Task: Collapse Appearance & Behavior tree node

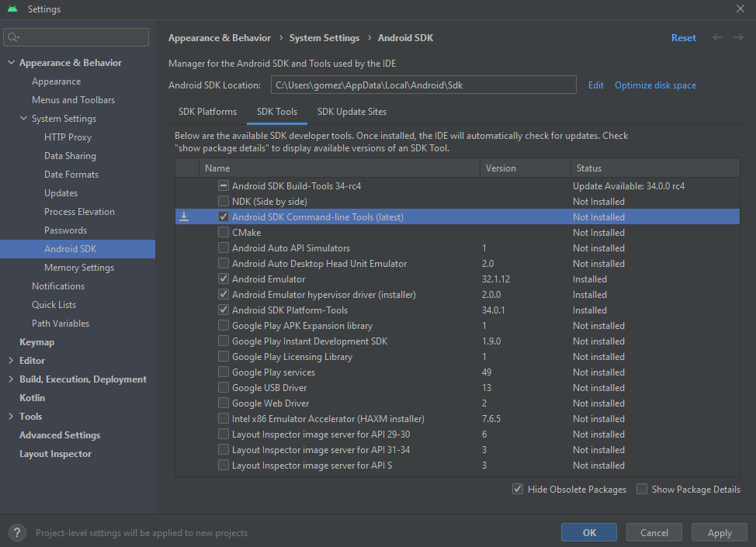Action: (11, 63)
